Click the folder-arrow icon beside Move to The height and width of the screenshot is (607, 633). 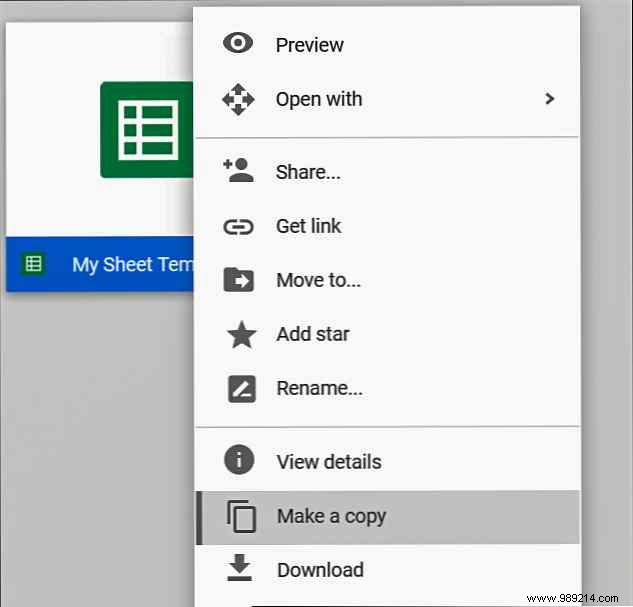pos(239,280)
